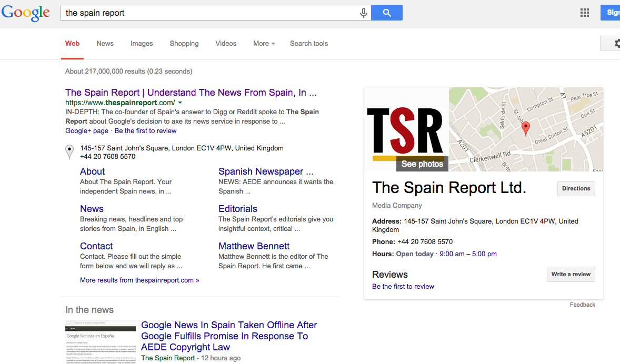Click the Reviews heading in the panel
This screenshot has width=620, height=364.
pos(390,275)
